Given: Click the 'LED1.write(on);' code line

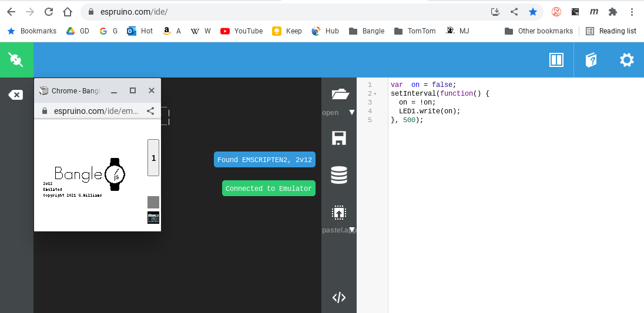Looking at the screenshot, I should click(x=430, y=111).
